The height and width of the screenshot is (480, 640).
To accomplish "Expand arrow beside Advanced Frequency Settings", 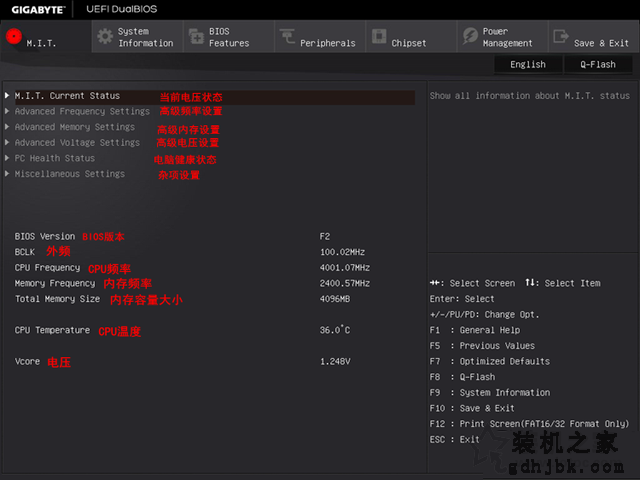I will pyautogui.click(x=7, y=111).
